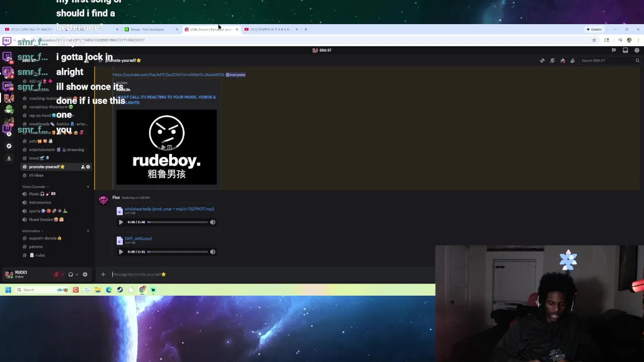Open Discover servers compass icon

9,146
